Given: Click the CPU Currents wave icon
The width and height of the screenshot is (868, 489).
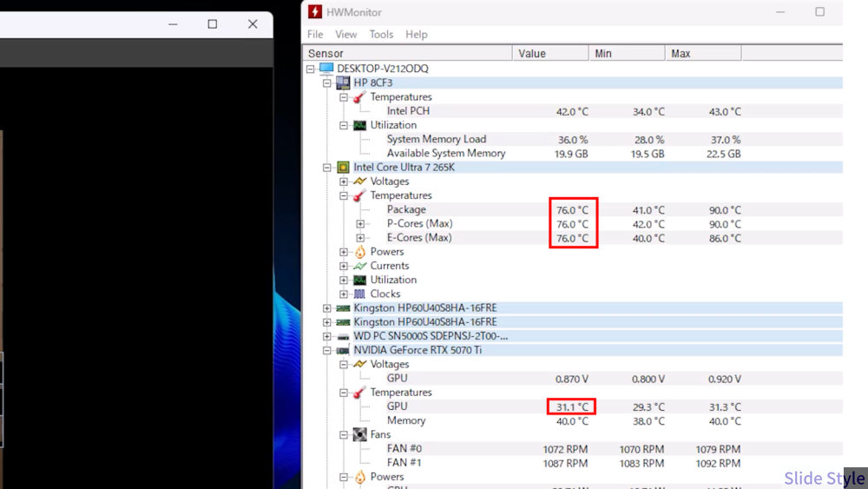Looking at the screenshot, I should tap(360, 266).
